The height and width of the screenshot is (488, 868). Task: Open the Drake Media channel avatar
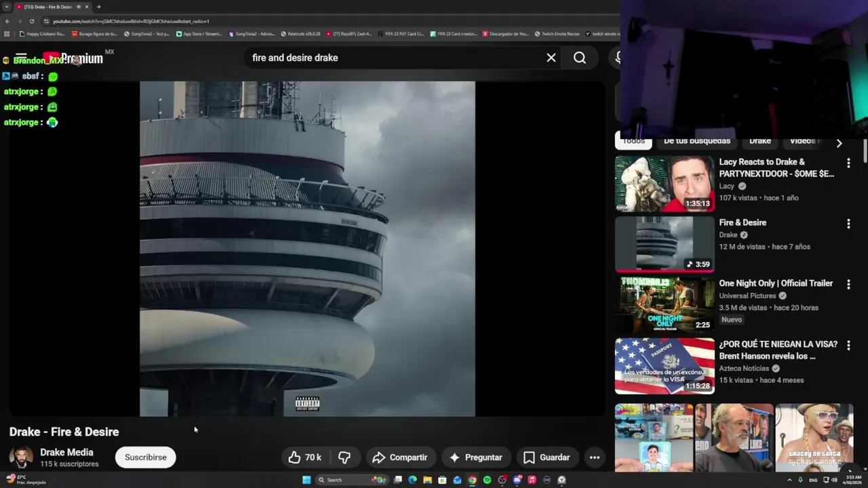click(21, 457)
